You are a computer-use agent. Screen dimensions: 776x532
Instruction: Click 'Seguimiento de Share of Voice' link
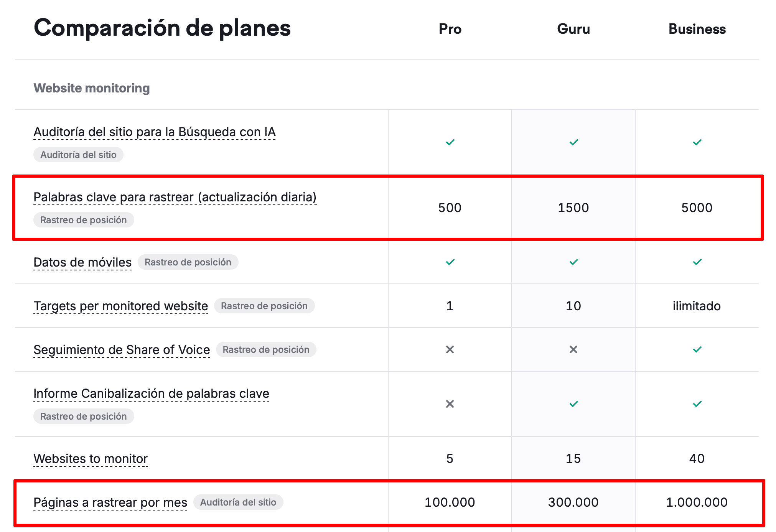click(x=122, y=350)
